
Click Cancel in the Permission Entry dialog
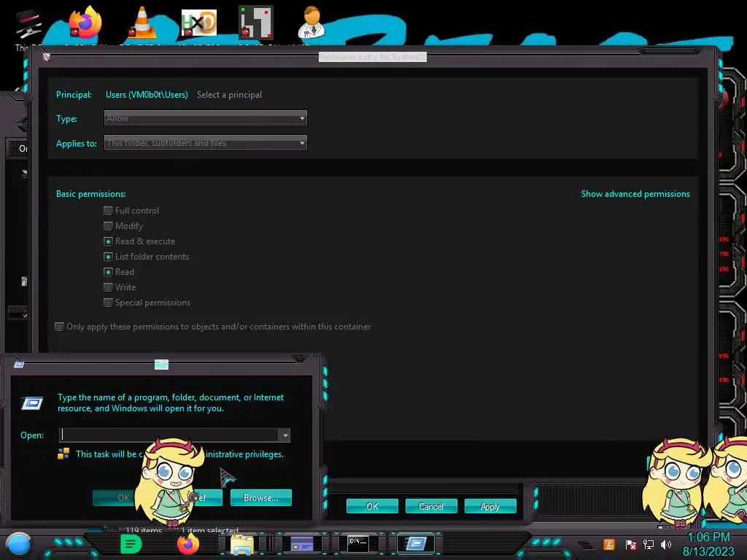point(431,506)
